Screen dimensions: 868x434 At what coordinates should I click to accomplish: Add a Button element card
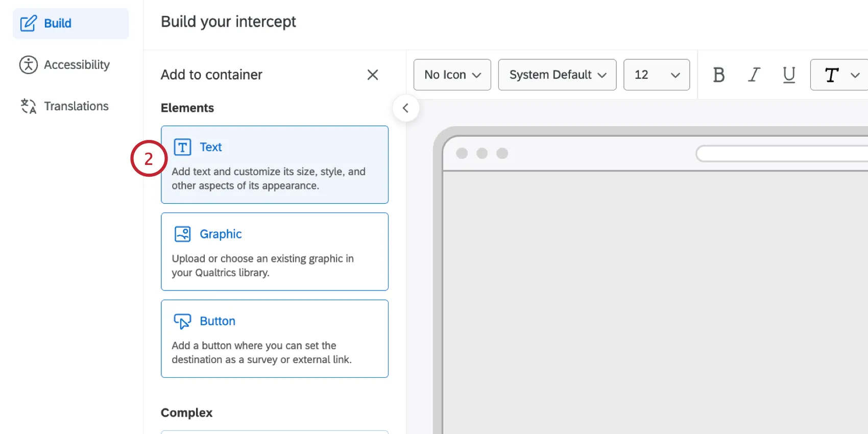coord(275,339)
